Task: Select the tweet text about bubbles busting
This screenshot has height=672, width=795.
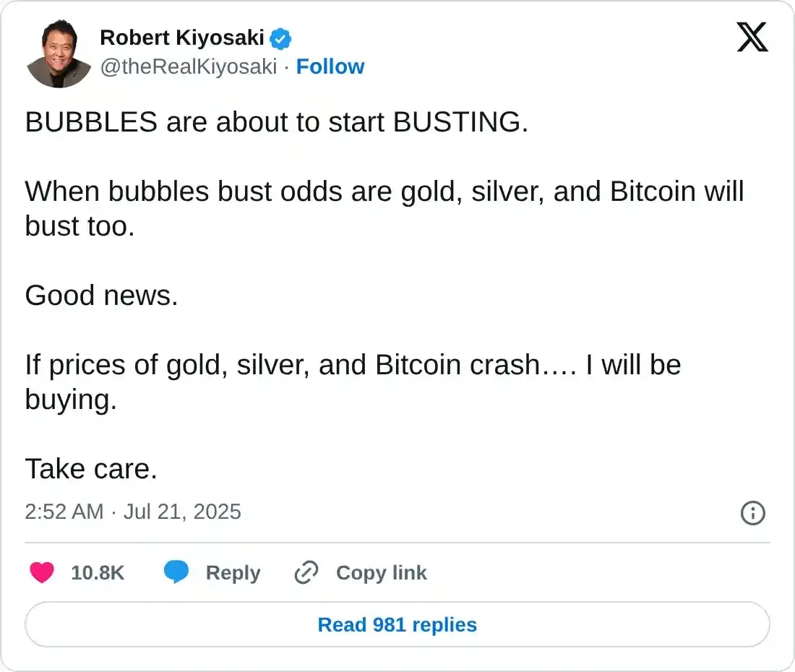Action: [x=278, y=122]
